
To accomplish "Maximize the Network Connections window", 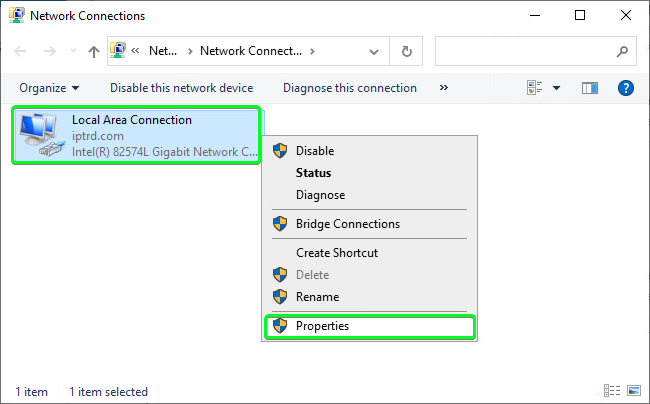I will [x=580, y=15].
